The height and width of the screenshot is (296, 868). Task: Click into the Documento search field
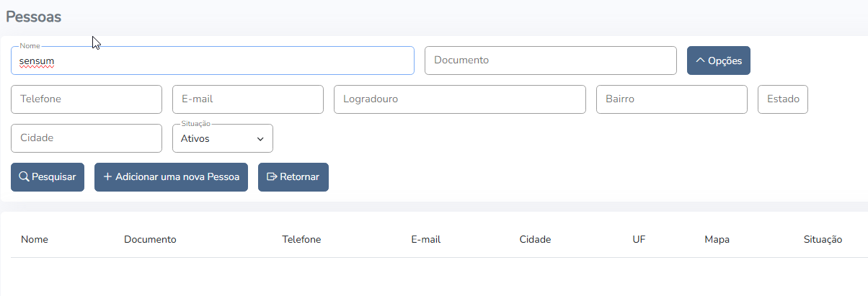pos(550,60)
